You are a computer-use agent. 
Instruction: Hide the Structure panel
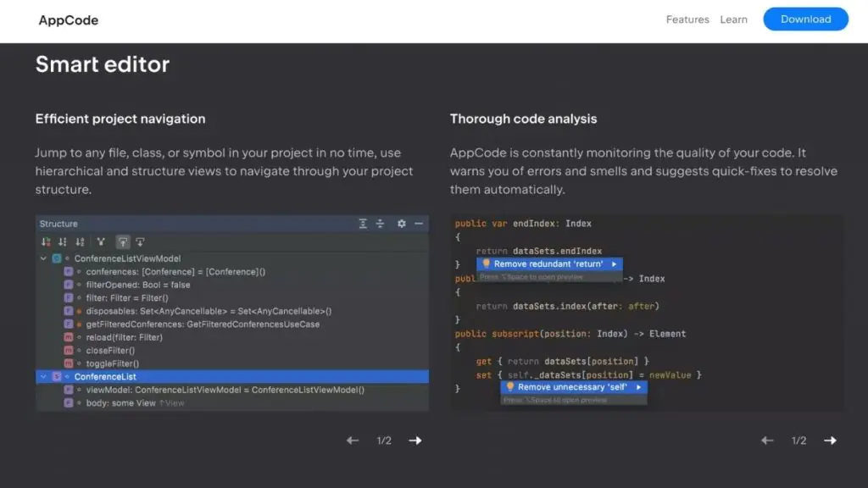(x=418, y=223)
